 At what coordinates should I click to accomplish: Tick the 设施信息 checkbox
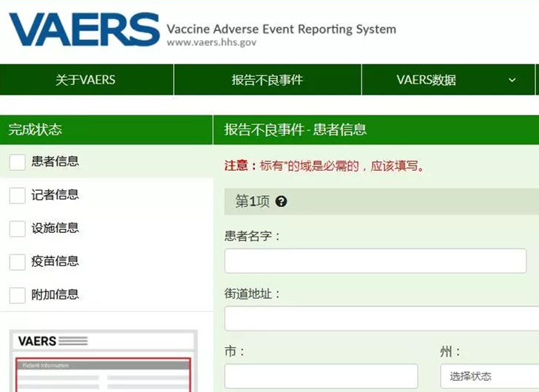[17, 229]
